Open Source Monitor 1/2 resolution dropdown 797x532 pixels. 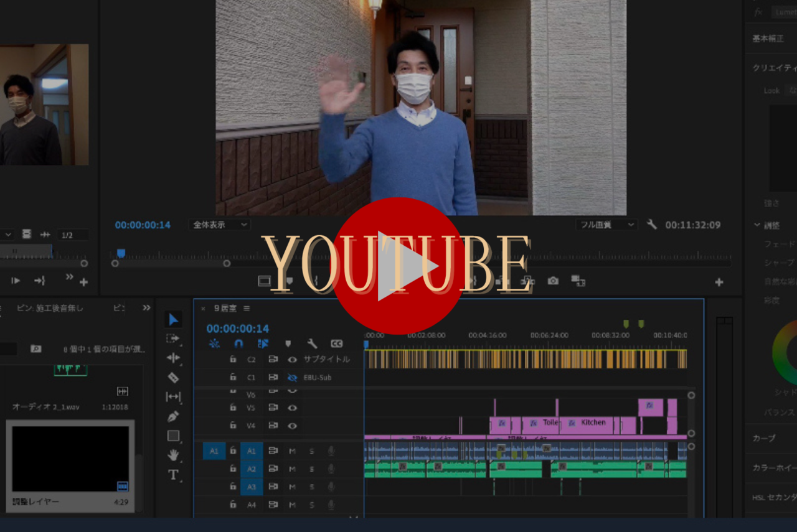pyautogui.click(x=73, y=235)
